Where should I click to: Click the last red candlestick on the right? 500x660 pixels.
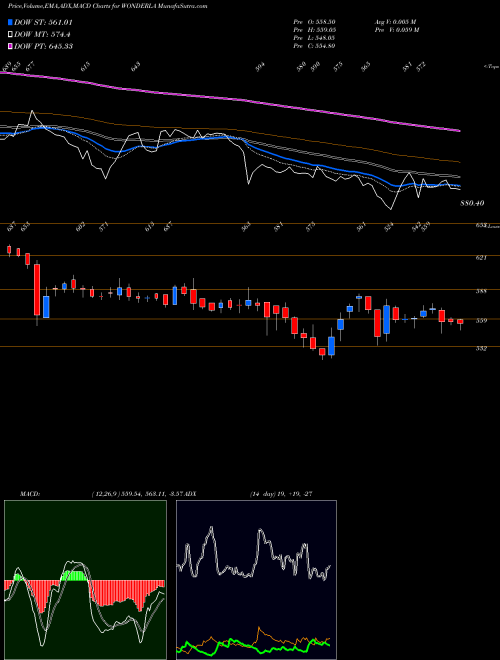click(460, 322)
